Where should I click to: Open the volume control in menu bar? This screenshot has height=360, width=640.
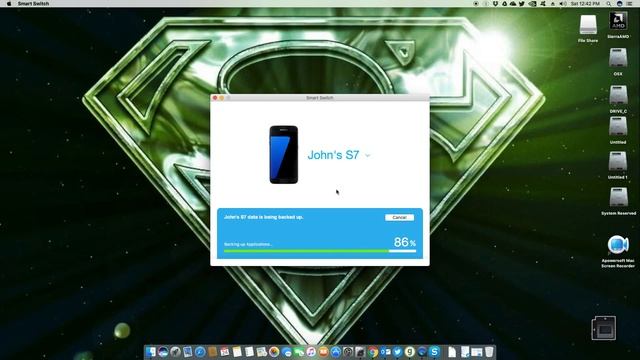(563, 4)
